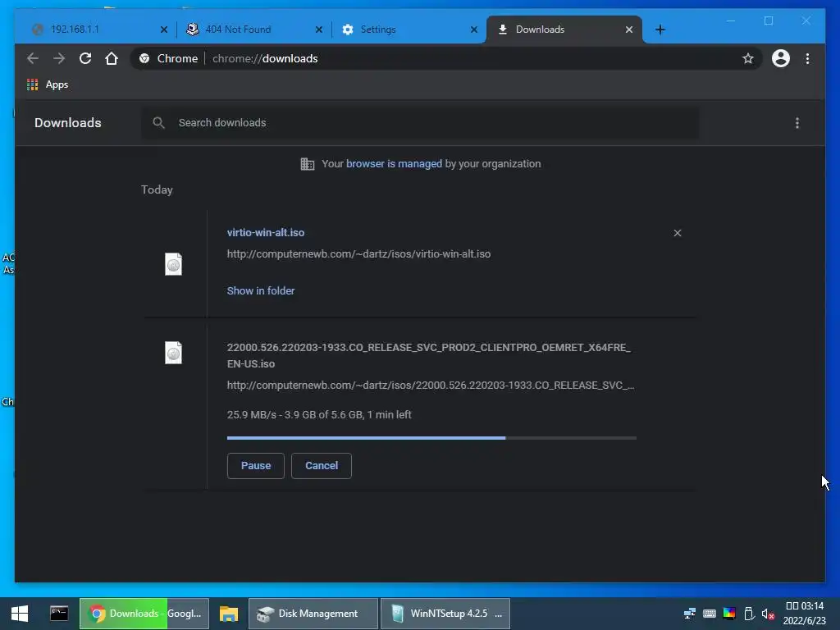
Task: Bookmark this page with the star icon
Action: tap(748, 58)
